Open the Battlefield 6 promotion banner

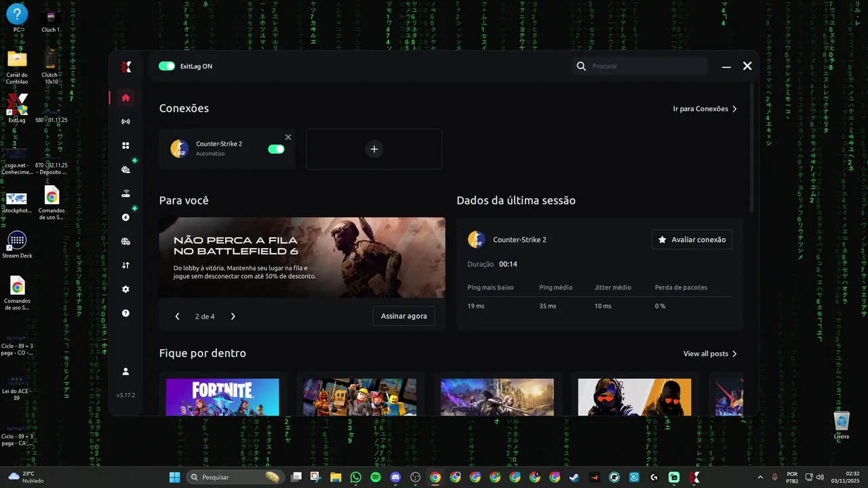pyautogui.click(x=302, y=258)
